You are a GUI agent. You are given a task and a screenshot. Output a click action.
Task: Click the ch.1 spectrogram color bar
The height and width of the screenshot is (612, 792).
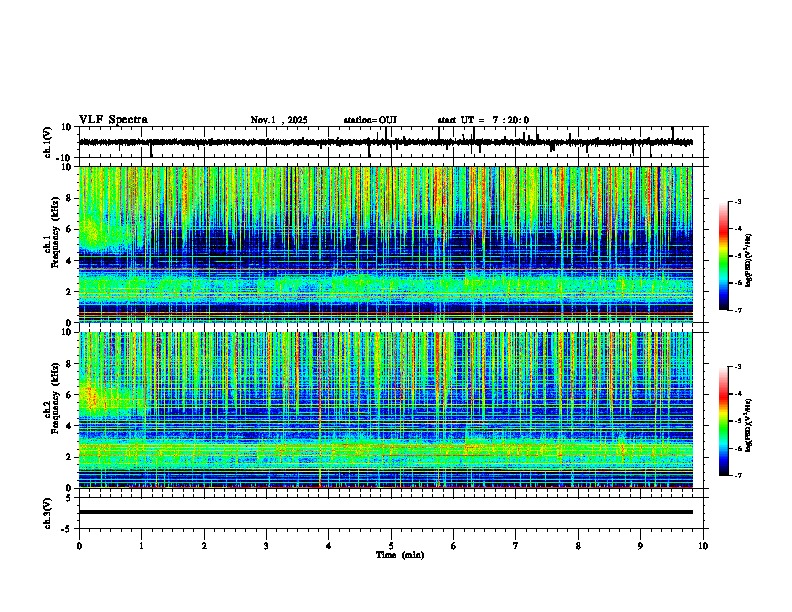point(724,256)
